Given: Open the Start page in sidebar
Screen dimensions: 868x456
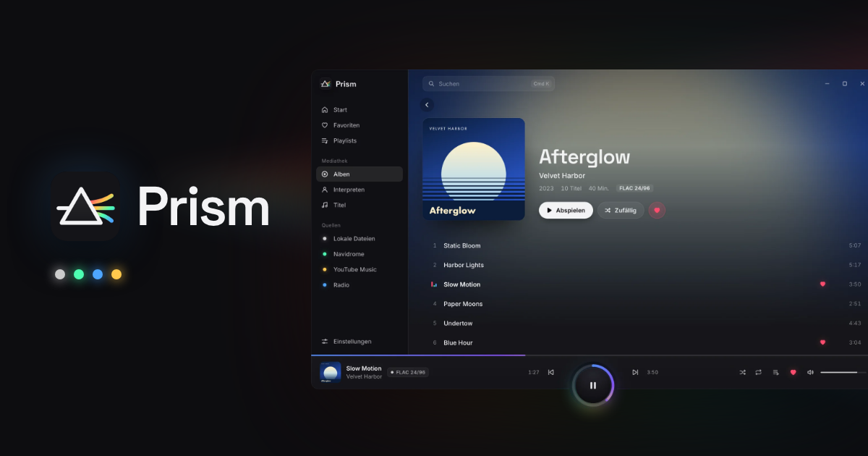Looking at the screenshot, I should click(359, 110).
